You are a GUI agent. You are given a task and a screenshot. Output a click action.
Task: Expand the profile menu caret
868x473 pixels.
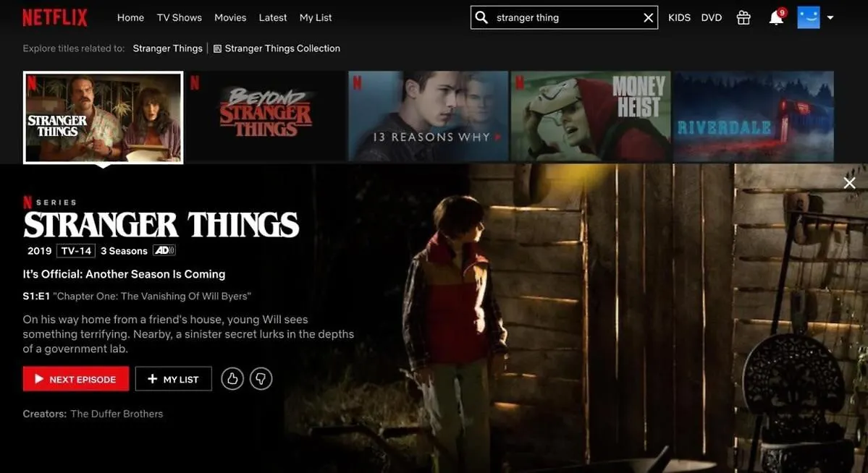point(830,17)
